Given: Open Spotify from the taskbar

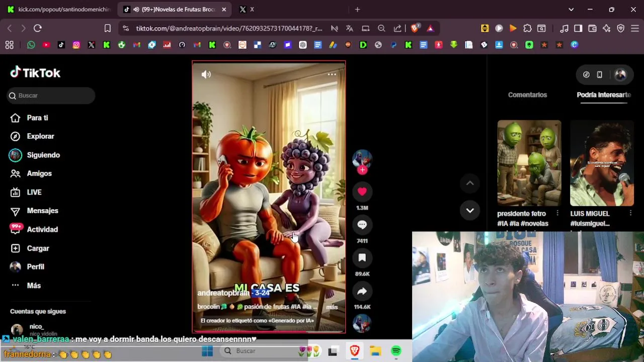Looking at the screenshot, I should point(396,351).
